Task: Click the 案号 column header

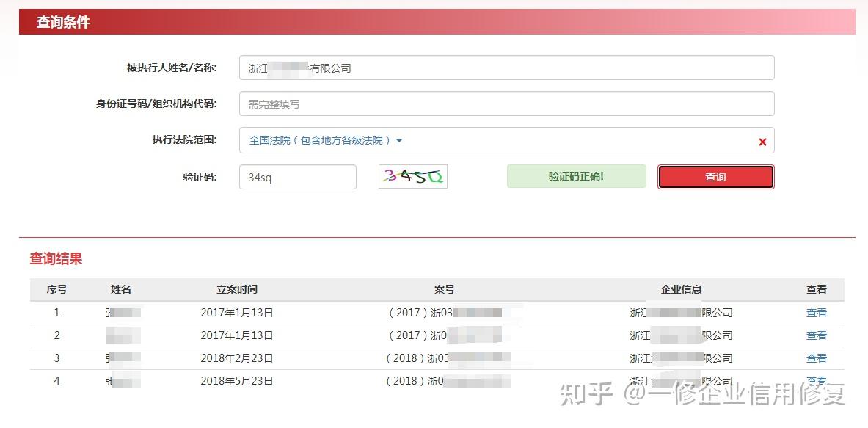Action: tap(444, 289)
